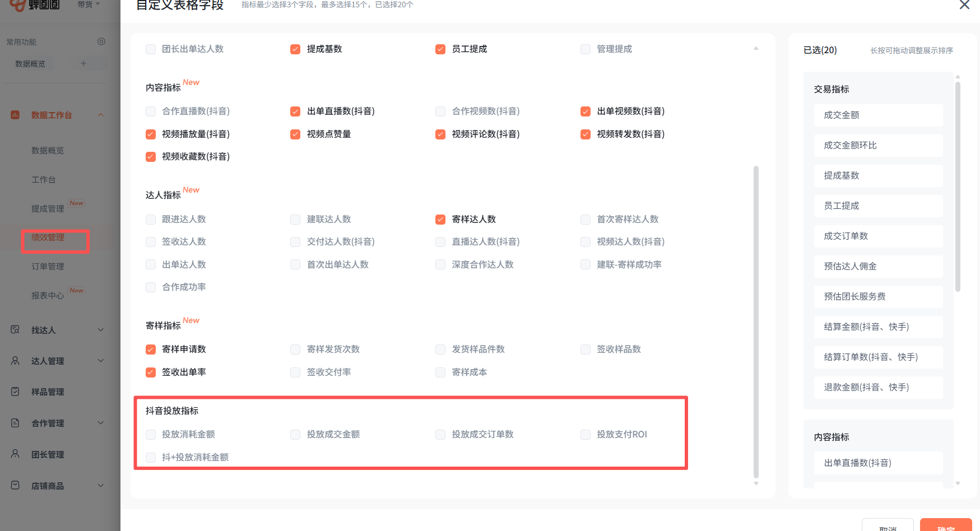Image resolution: width=980 pixels, height=531 pixels.
Task: Click the 数据工作台 sidebar icon
Action: point(15,115)
